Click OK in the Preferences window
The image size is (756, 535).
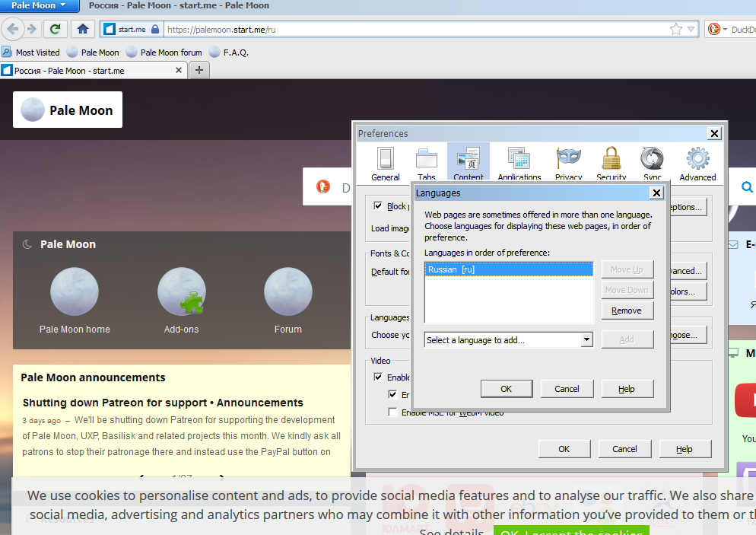[x=564, y=449]
